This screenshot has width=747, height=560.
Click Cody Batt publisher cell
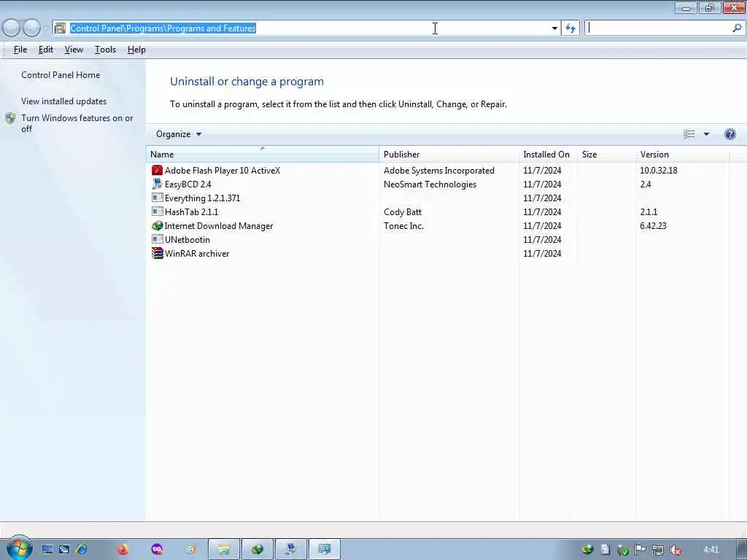tap(403, 212)
